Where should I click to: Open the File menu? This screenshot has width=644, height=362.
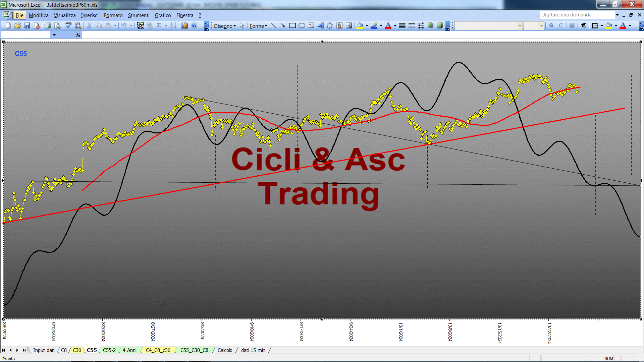click(x=19, y=15)
